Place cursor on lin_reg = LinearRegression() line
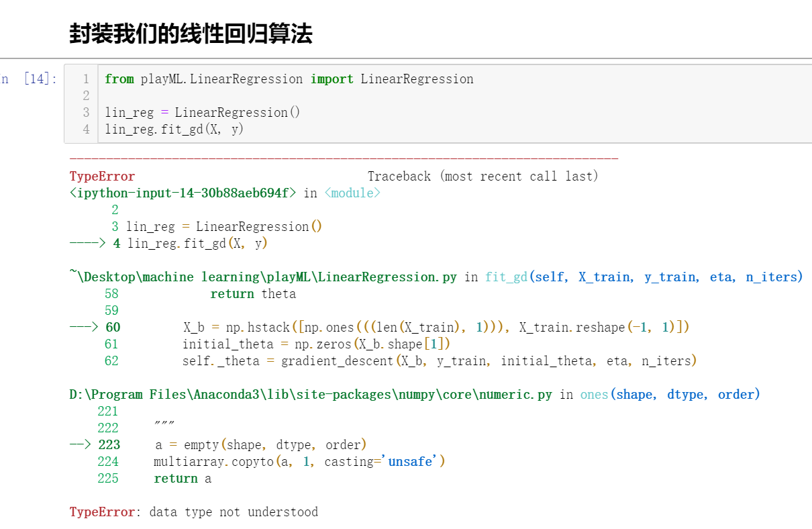812x529 pixels. (x=201, y=112)
